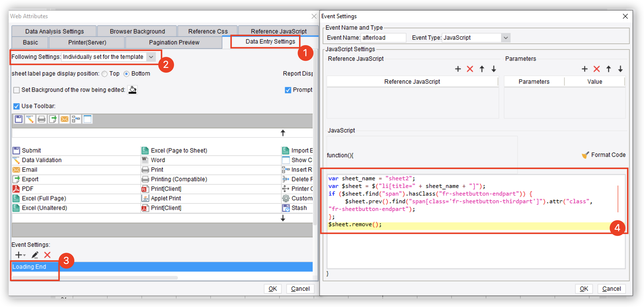Viewport: 644px width, 307px height.
Task: Enable Set Background of the row being edited
Action: click(x=16, y=90)
